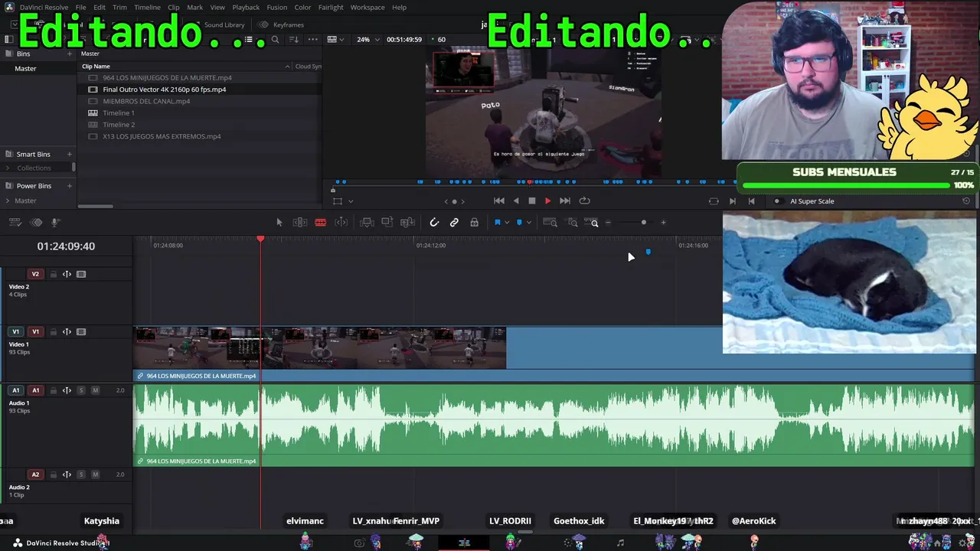Click the blue Marker icon
Viewport: 980px width, 551px height.
[x=519, y=223]
